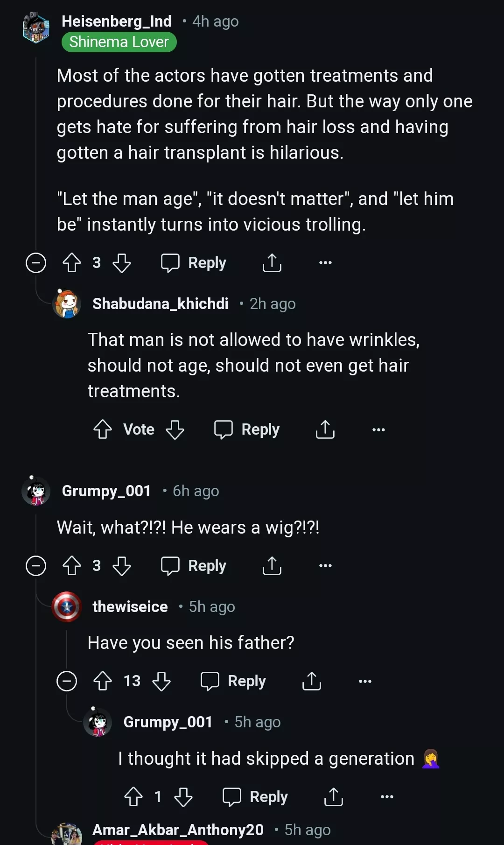Screen dimensions: 504x845
Task: Open more options on thewiseice's comment
Action: pos(365,681)
